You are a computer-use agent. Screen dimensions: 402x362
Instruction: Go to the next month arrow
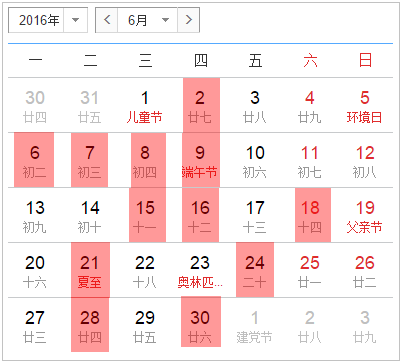tap(189, 20)
